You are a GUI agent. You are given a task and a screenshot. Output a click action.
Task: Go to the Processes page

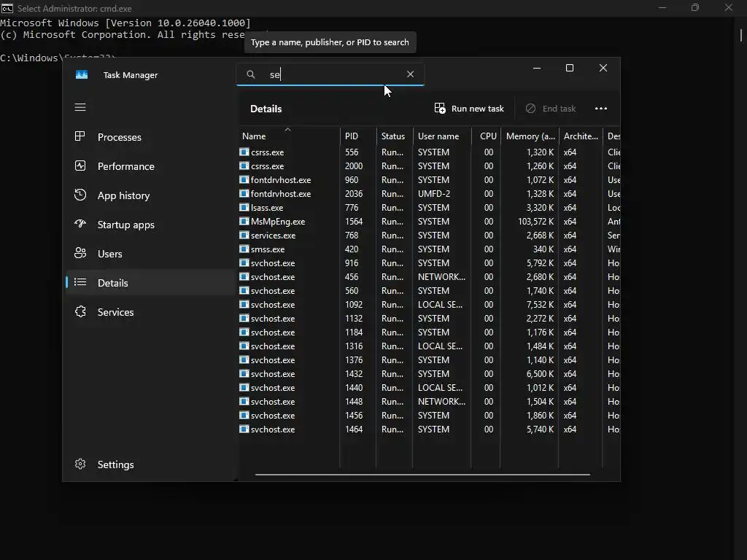(150, 137)
